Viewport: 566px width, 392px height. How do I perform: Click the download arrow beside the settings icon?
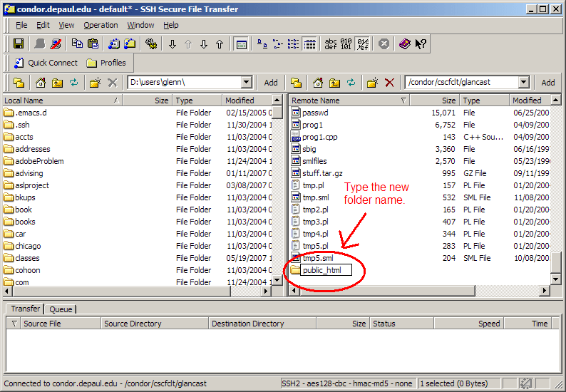pos(173,44)
